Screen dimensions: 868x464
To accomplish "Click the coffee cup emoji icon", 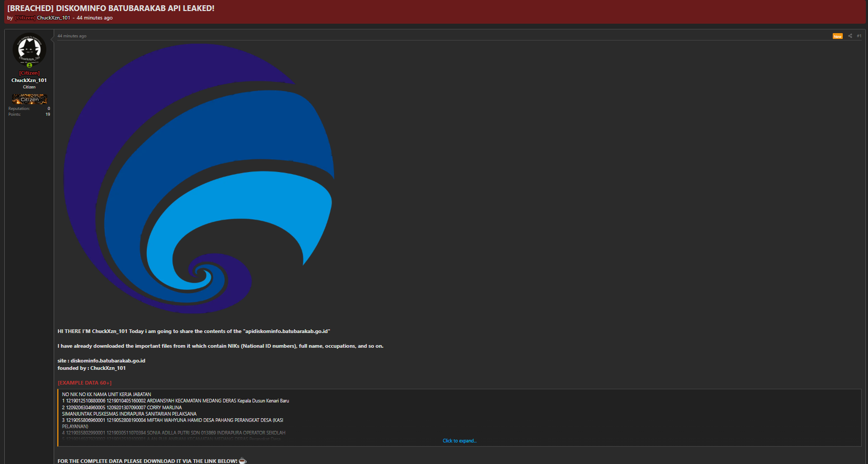I will (x=243, y=461).
